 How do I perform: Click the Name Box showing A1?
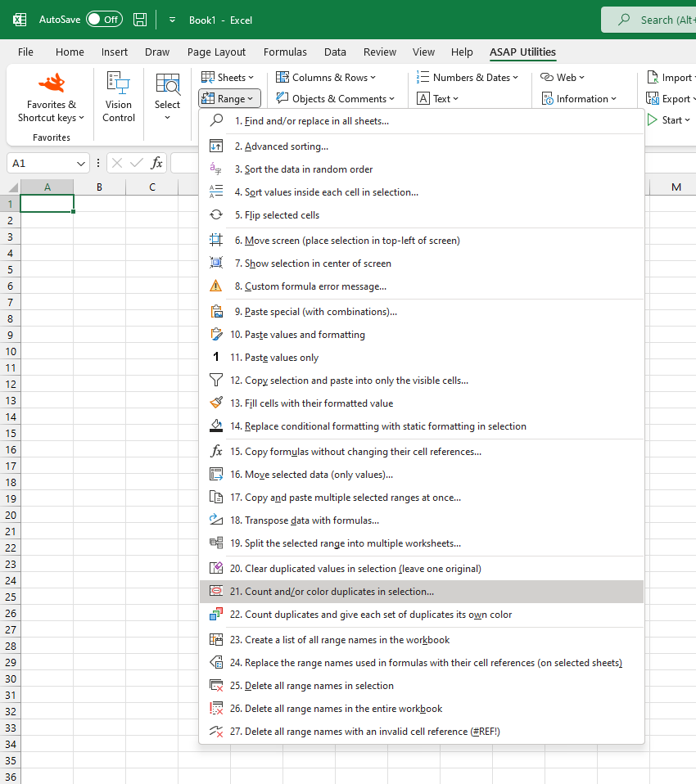(x=43, y=164)
